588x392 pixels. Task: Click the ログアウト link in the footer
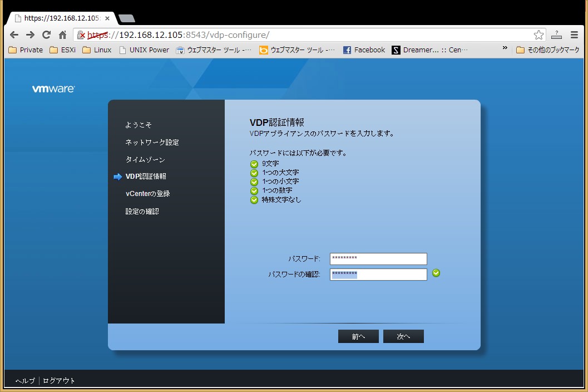pyautogui.click(x=59, y=381)
